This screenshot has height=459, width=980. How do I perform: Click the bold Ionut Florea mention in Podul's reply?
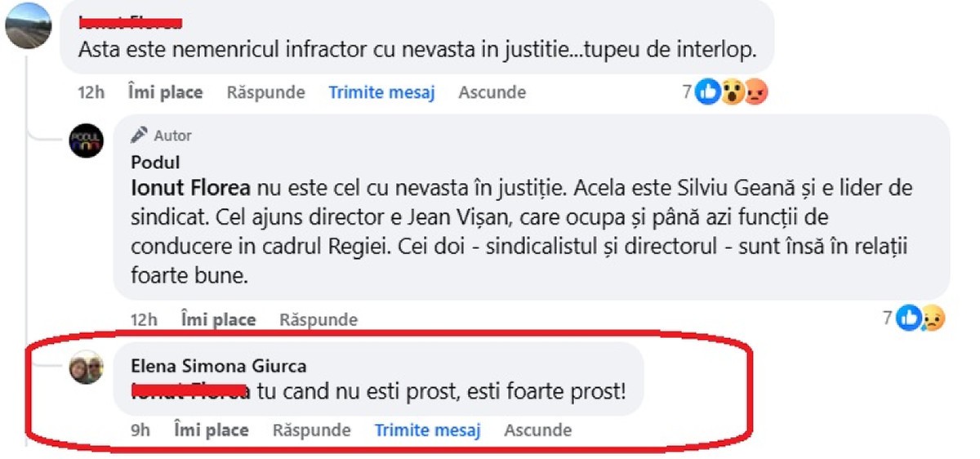[x=190, y=189]
